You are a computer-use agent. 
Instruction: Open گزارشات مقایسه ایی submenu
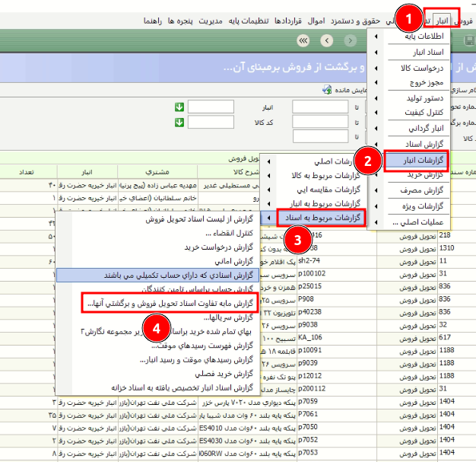[313, 190]
